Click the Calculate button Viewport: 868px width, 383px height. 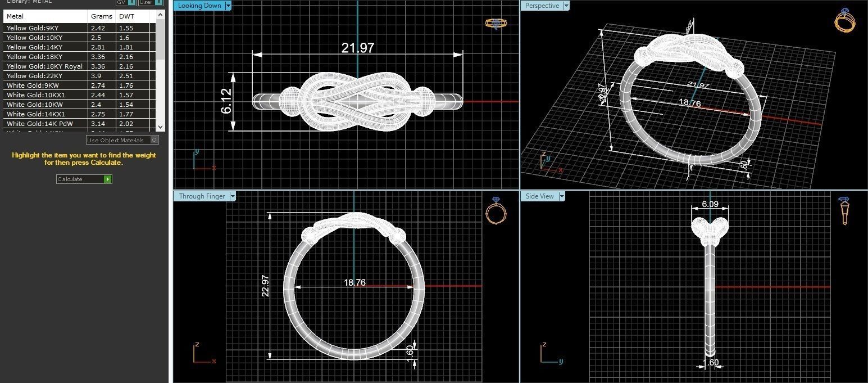84,179
